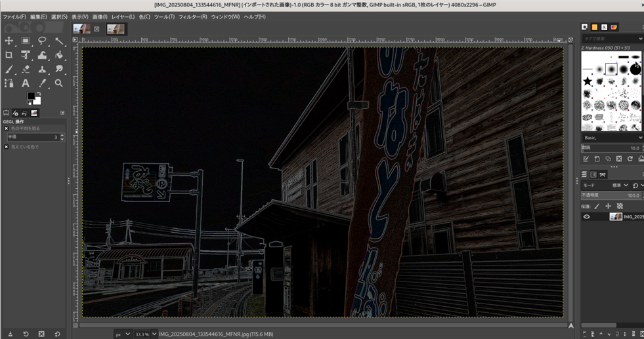Click the black foreground color swatch
This screenshot has height=339, width=644.
tap(31, 96)
